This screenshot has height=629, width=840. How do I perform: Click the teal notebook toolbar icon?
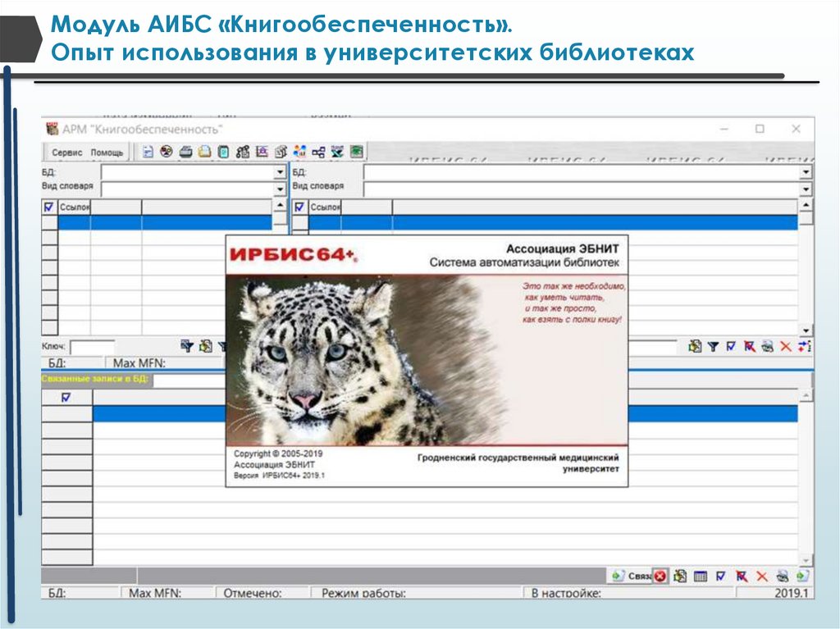tap(223, 152)
